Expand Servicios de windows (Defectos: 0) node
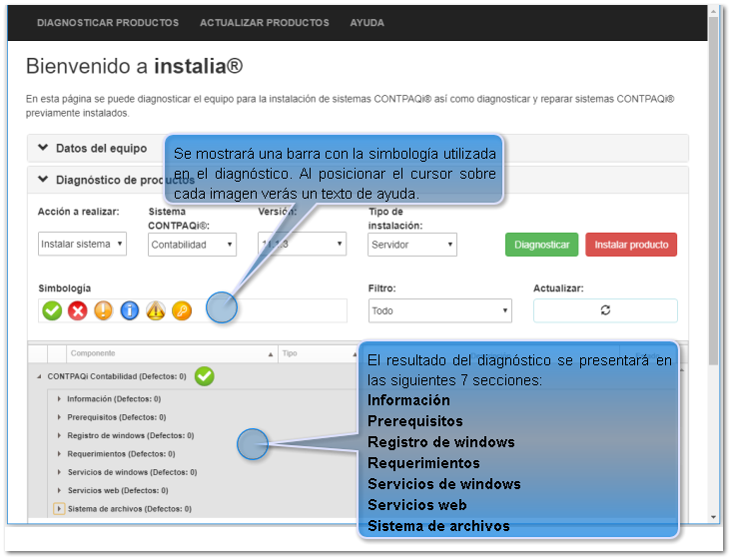732x560 pixels. click(59, 472)
